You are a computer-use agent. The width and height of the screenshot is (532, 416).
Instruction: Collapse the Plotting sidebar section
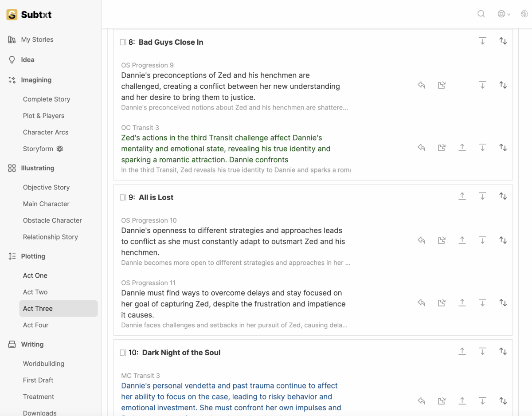tap(33, 256)
